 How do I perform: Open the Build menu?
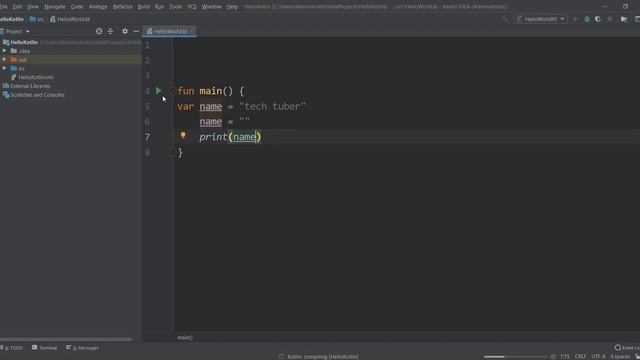(x=144, y=7)
